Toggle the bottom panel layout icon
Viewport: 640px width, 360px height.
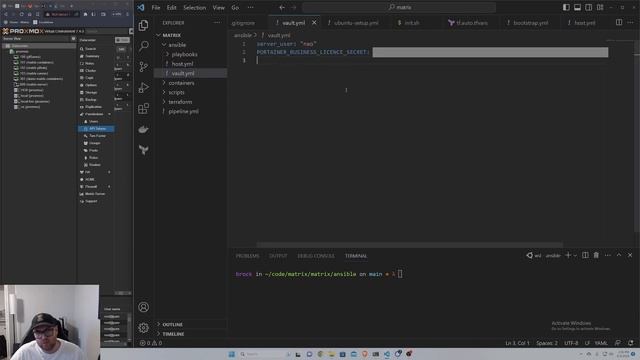click(577, 7)
